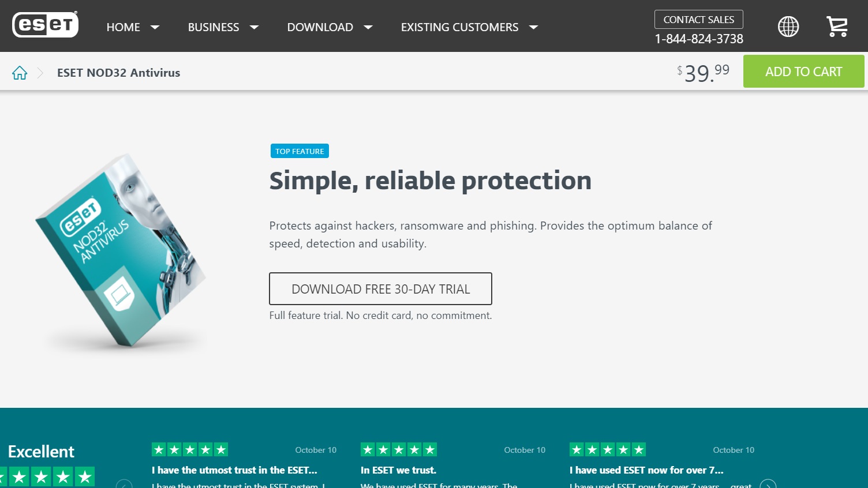
Task: Open review 'I have used ESET now for over 7...'
Action: [x=646, y=470]
